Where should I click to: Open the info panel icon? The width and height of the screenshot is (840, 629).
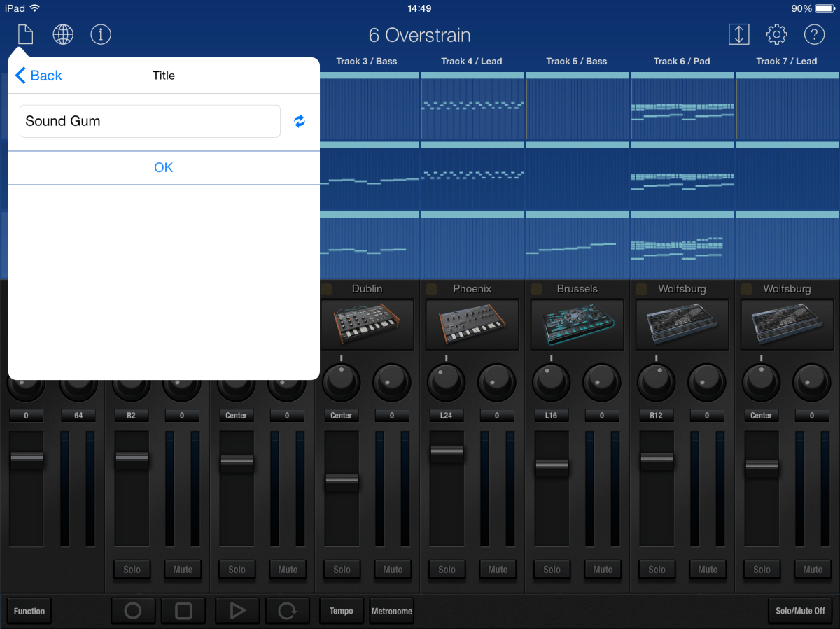101,34
